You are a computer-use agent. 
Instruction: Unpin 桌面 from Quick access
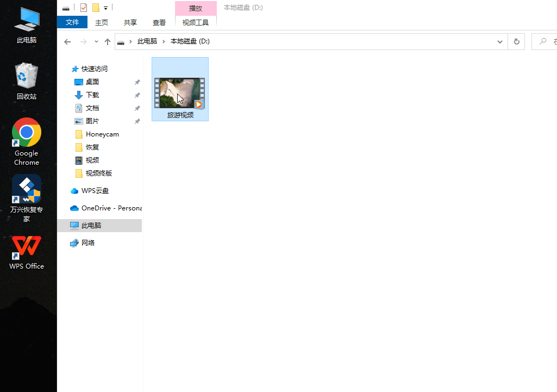tap(136, 82)
